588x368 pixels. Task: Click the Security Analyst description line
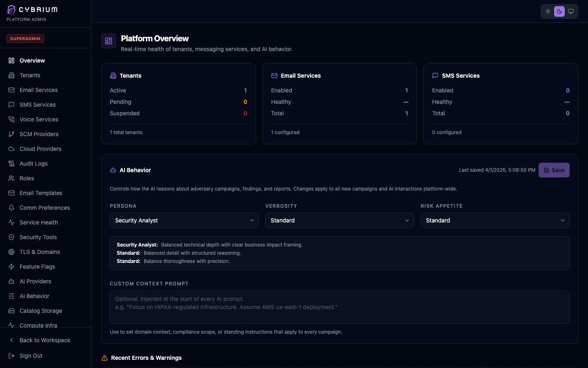209,245
